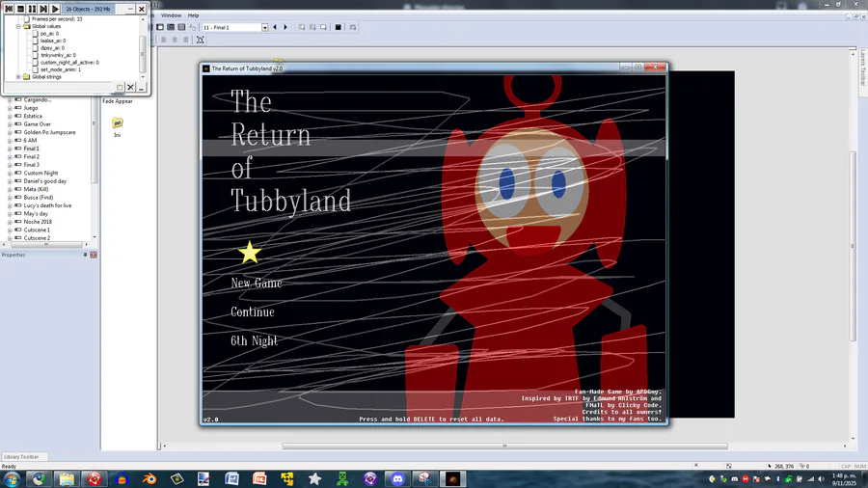Click the yellow star on the game menu
868x488 pixels.
250,253
